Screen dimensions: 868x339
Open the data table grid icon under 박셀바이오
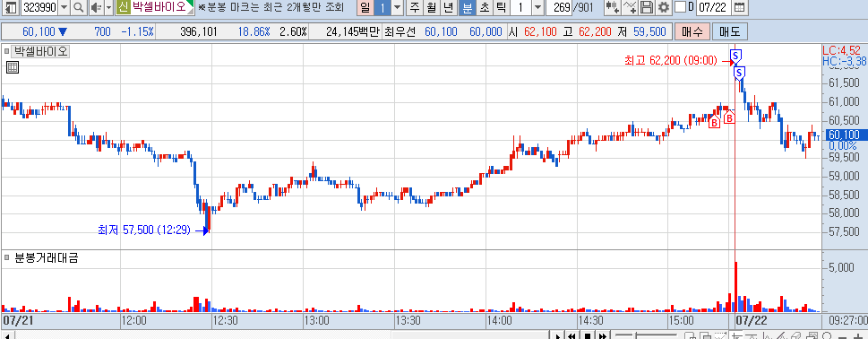coord(13,67)
